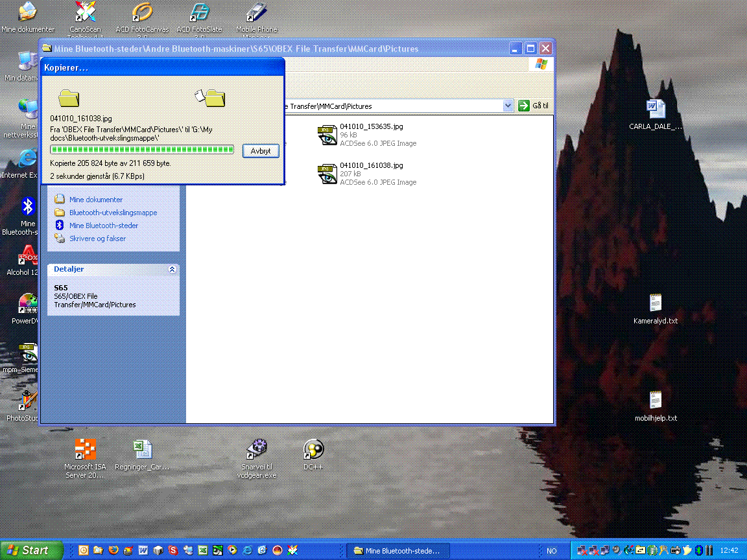The height and width of the screenshot is (560, 747).
Task: Select the PowerDVD desktop icon
Action: (26, 310)
